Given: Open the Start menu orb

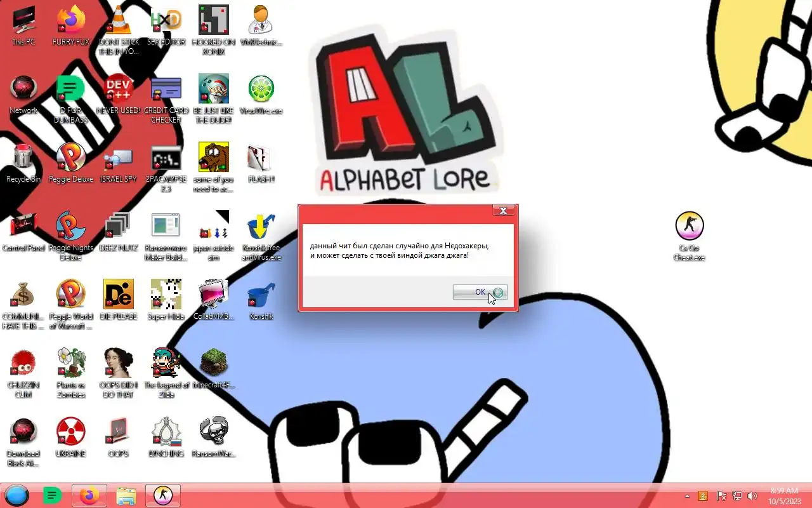Looking at the screenshot, I should [16, 495].
